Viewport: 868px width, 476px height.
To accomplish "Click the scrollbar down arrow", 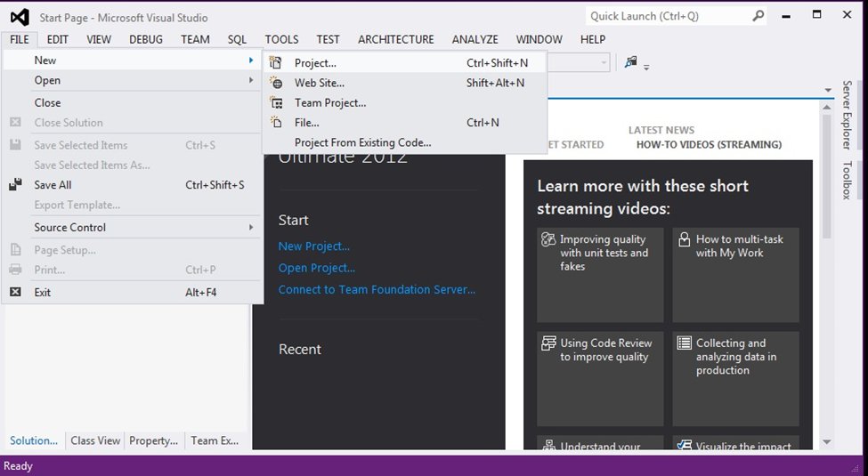I will point(827,441).
